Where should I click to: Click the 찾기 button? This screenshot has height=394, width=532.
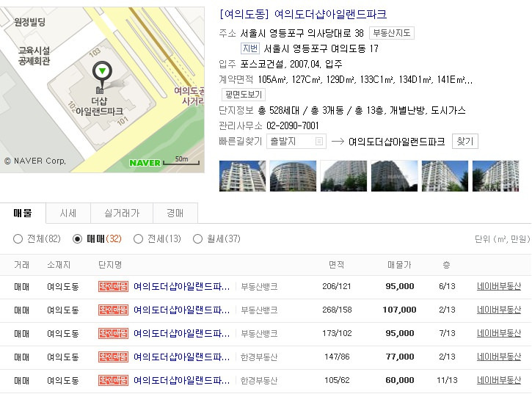(x=464, y=141)
